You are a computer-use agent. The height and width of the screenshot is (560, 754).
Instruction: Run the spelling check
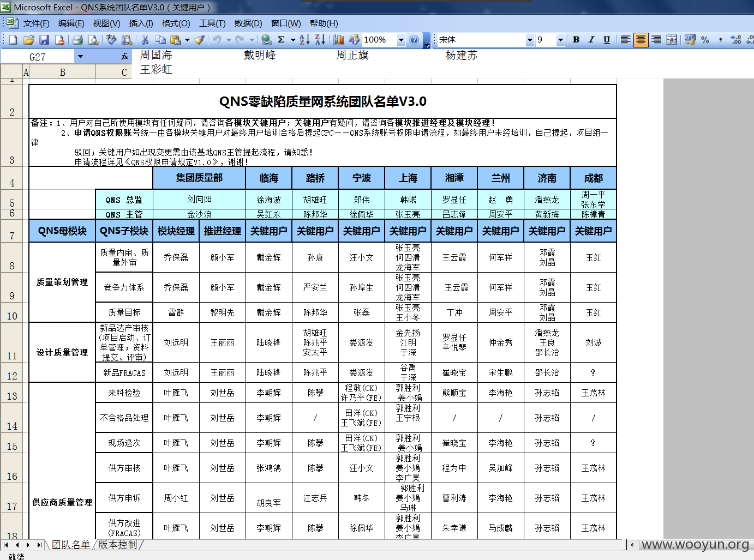112,40
